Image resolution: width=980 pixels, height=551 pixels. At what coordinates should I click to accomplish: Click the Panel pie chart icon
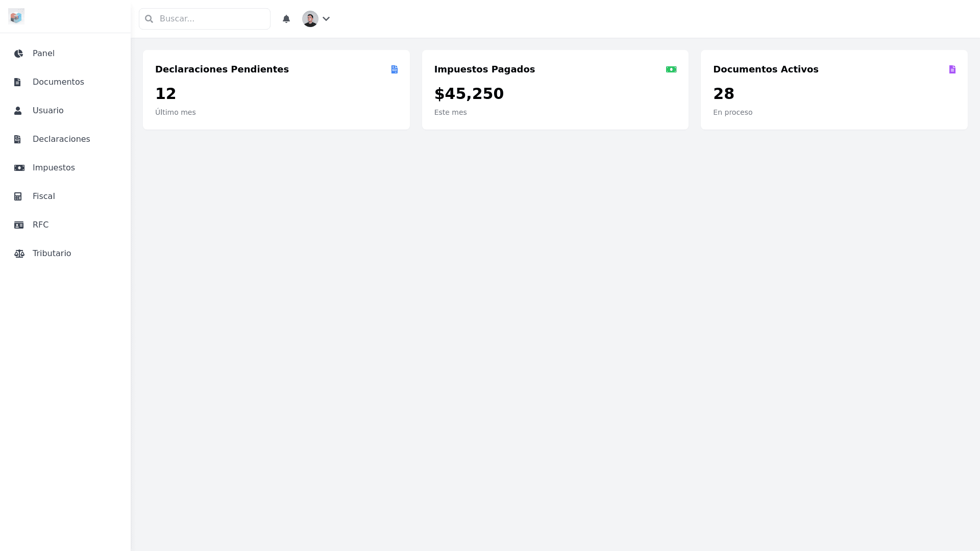(x=19, y=54)
